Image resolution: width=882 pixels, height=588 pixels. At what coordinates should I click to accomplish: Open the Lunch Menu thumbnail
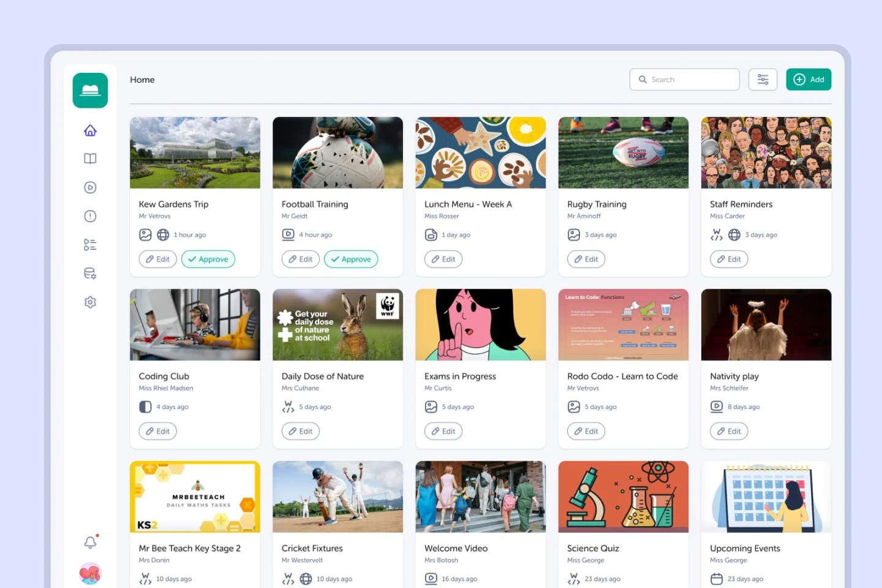(x=481, y=153)
